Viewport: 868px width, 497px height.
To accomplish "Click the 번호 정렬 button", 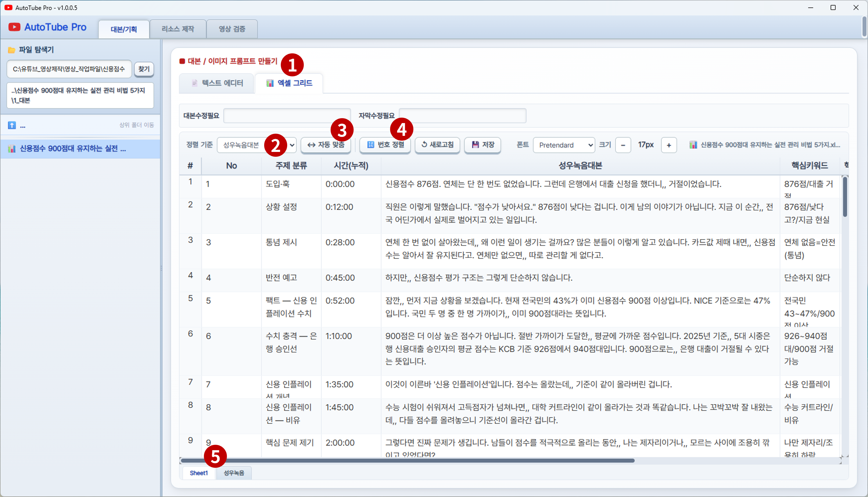I will (385, 145).
